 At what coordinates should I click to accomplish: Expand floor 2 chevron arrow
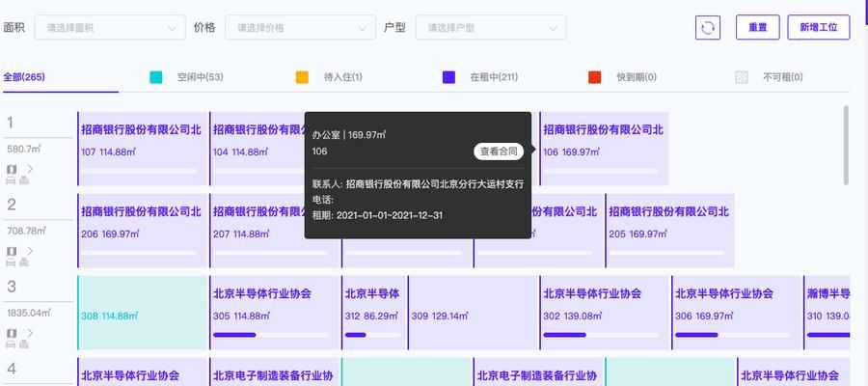(30, 251)
